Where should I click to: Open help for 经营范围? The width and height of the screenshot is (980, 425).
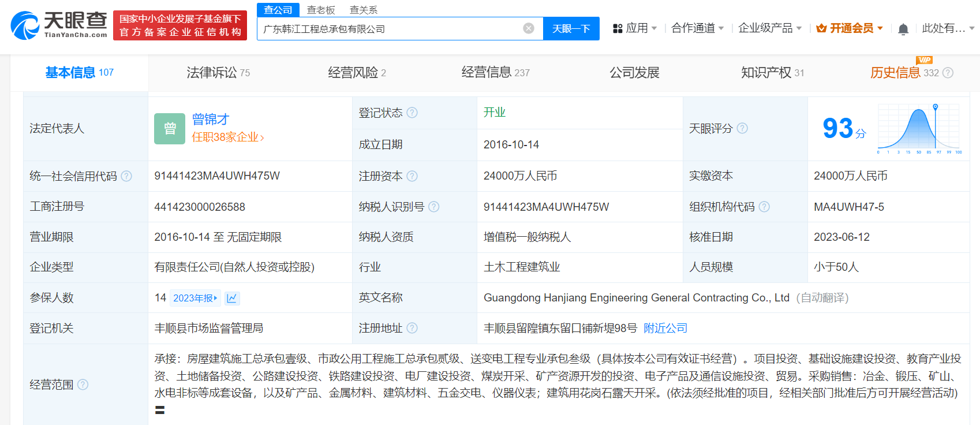click(83, 385)
